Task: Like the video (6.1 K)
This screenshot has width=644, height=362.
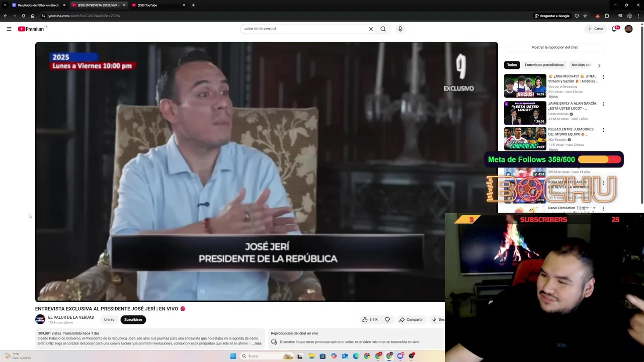Action: [370, 319]
